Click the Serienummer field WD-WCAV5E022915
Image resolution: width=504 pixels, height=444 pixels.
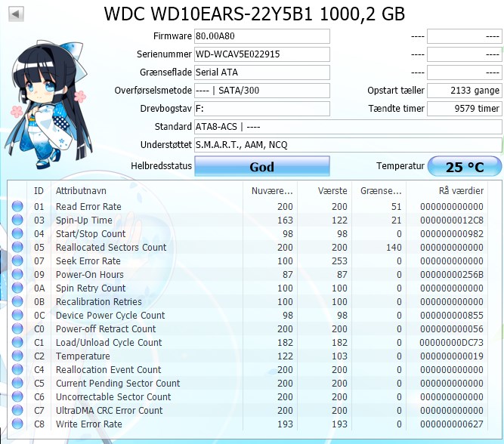262,54
